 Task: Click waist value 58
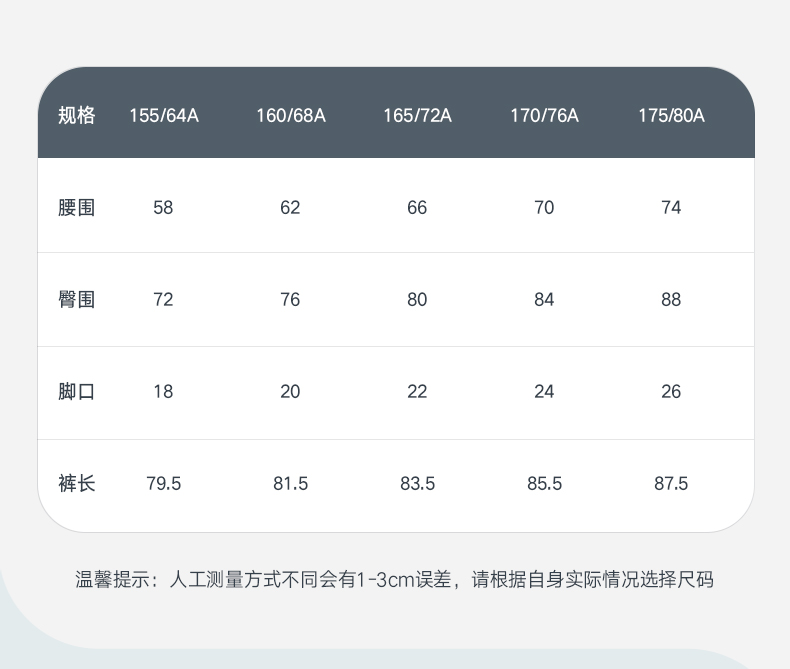click(x=163, y=207)
